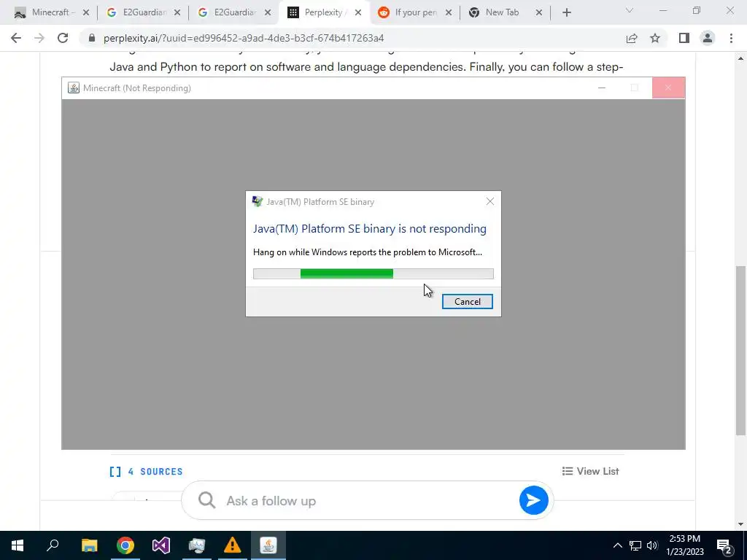Open the notification center
Screen dimensions: 747x560
tap(724, 545)
